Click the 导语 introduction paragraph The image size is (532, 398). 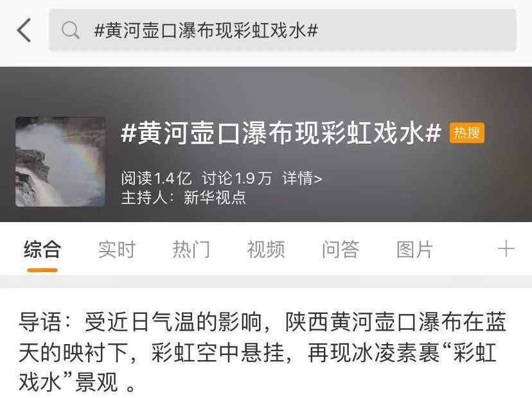pos(263,352)
